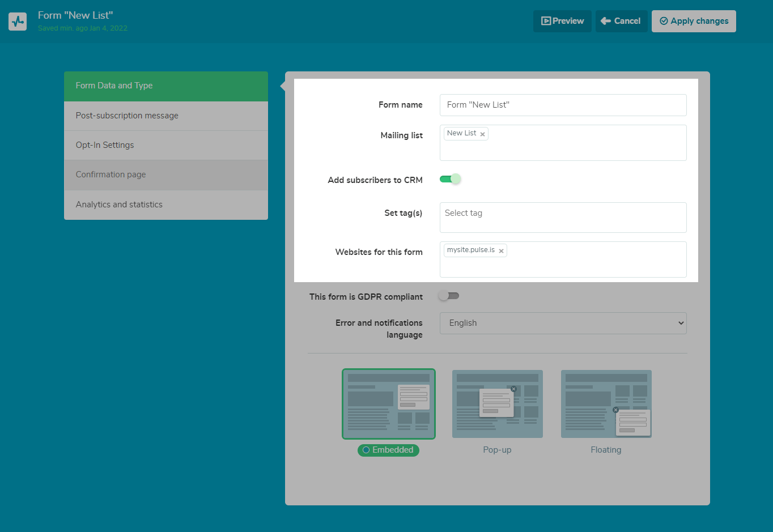Open Post-subscription message section
Viewport: 773px width, 532px height.
pos(166,116)
